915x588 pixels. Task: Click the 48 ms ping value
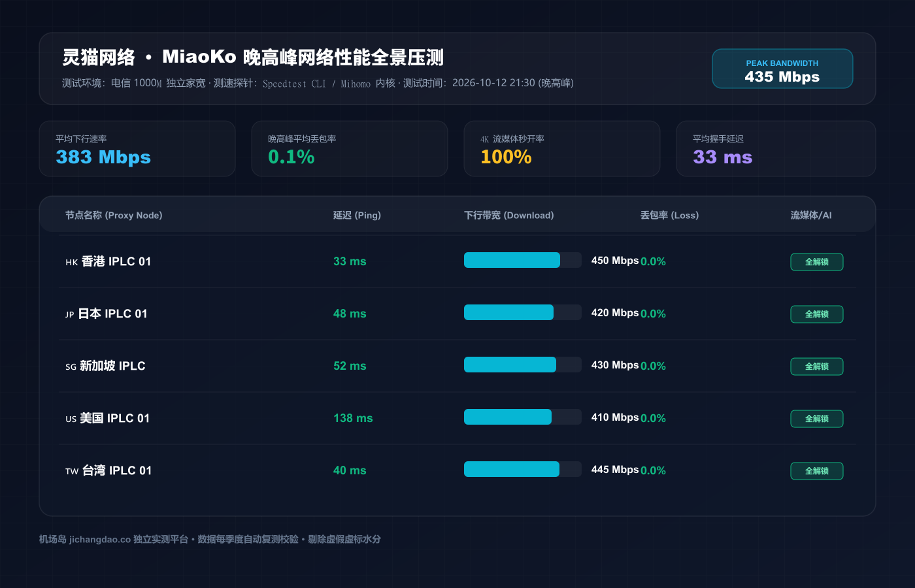click(x=350, y=314)
